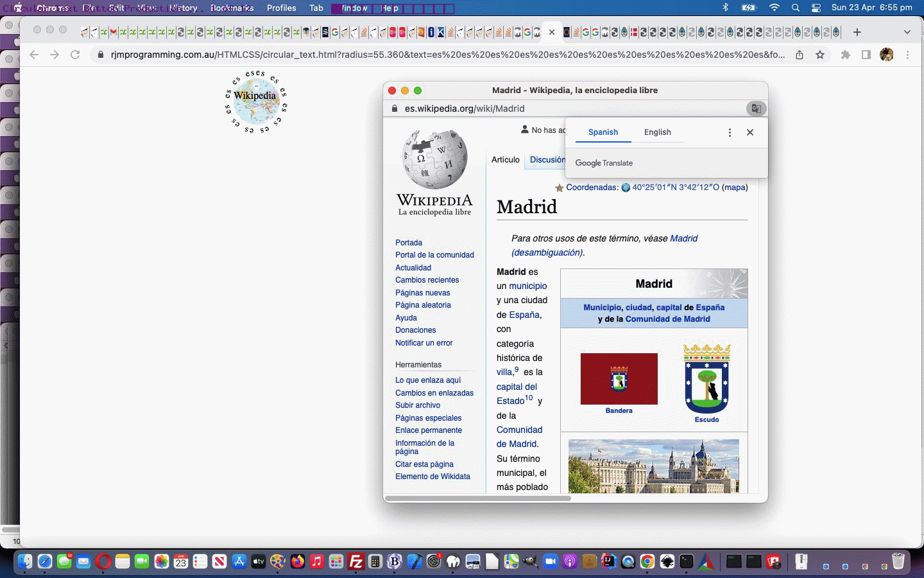Image resolution: width=924 pixels, height=578 pixels.
Task: Open Chrome three-dot menu
Action: tap(907, 55)
